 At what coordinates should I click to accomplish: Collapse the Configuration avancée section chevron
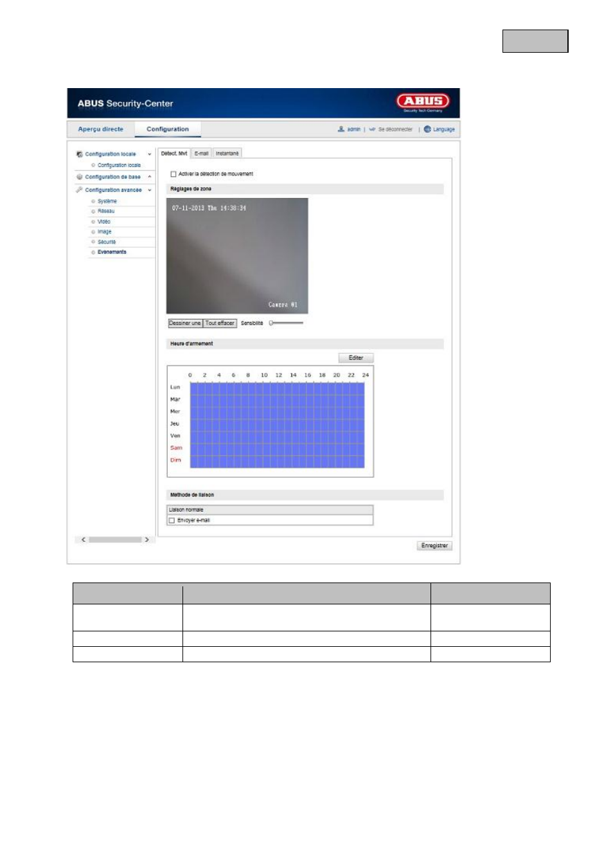tap(150, 190)
